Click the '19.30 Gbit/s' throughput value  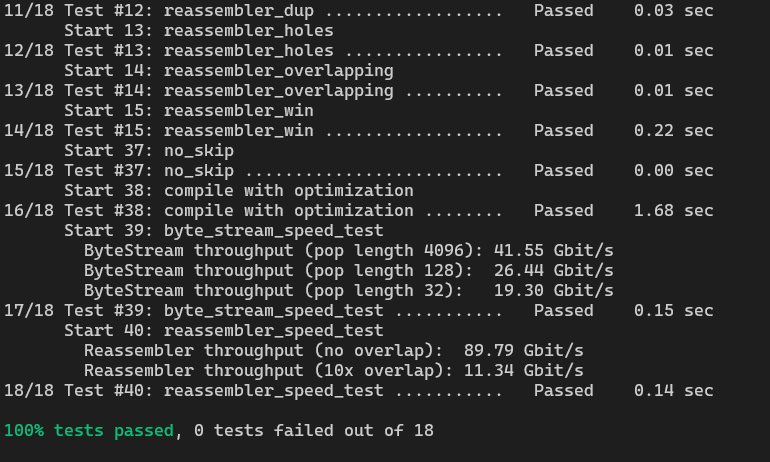[554, 291]
